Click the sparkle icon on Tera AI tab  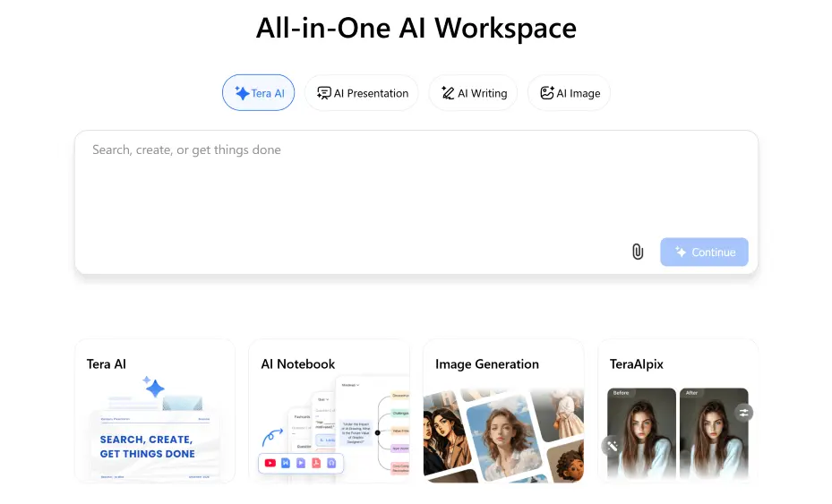pos(242,93)
